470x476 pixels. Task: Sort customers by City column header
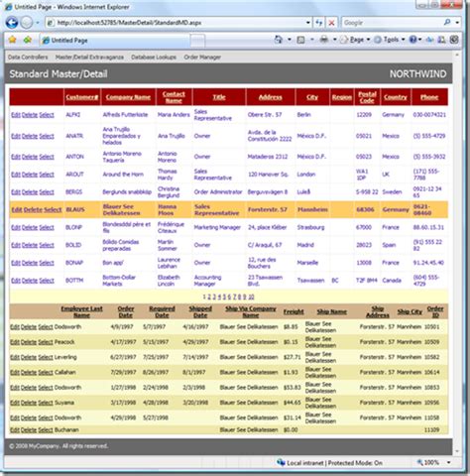click(312, 97)
